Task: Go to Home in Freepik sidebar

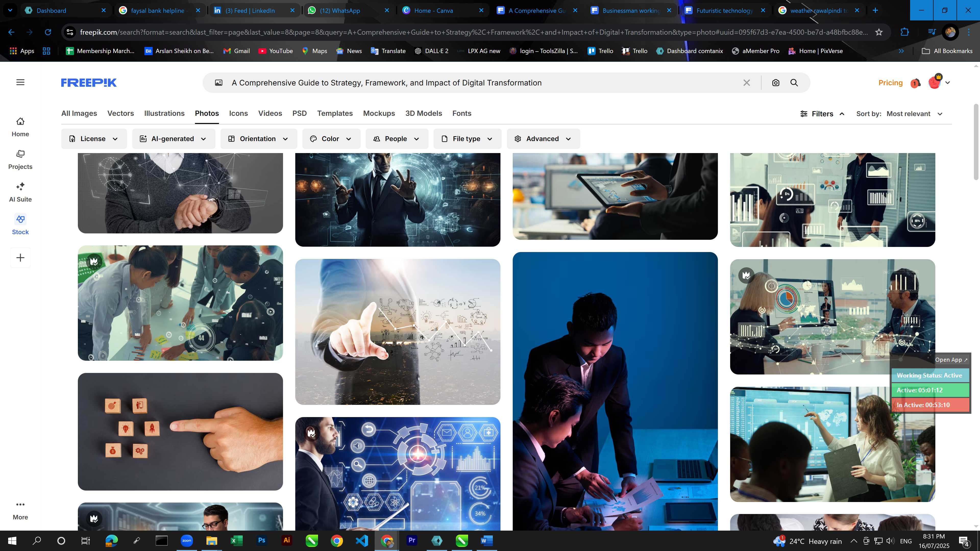Action: pos(20,127)
